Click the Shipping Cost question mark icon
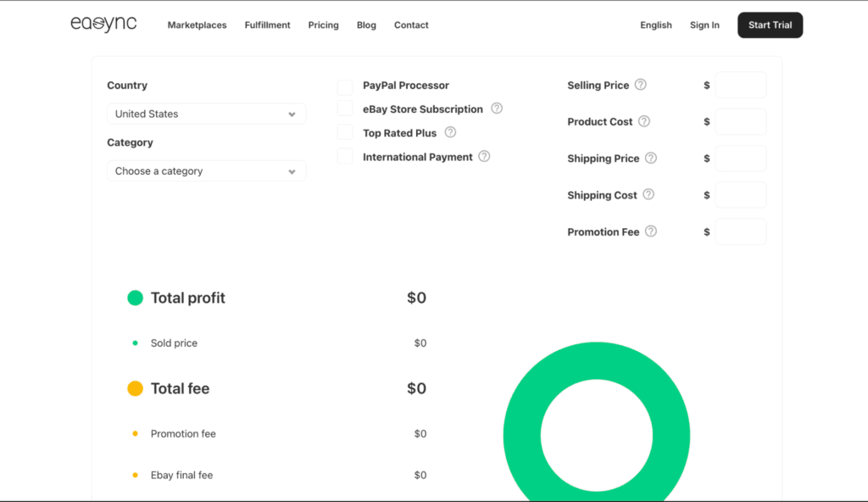The width and height of the screenshot is (868, 502). tap(647, 194)
